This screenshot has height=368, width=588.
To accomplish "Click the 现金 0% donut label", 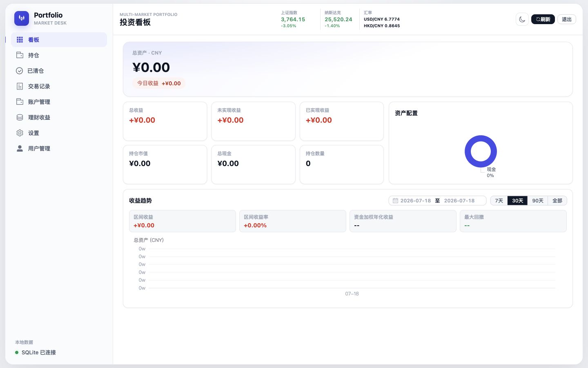I will pyautogui.click(x=491, y=172).
